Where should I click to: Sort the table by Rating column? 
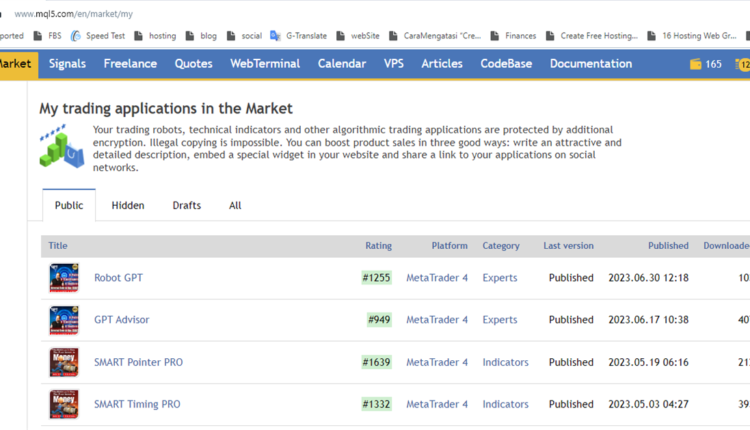tap(378, 245)
